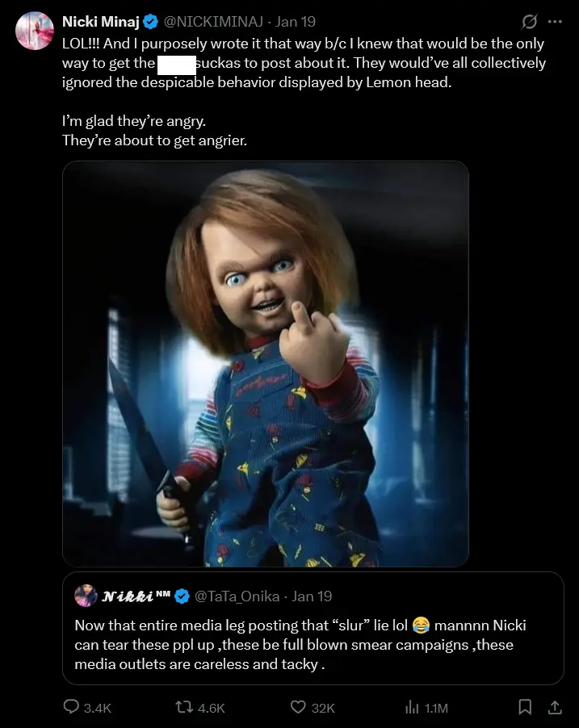Click Nicki Minaj's blue verified badge

(150, 22)
